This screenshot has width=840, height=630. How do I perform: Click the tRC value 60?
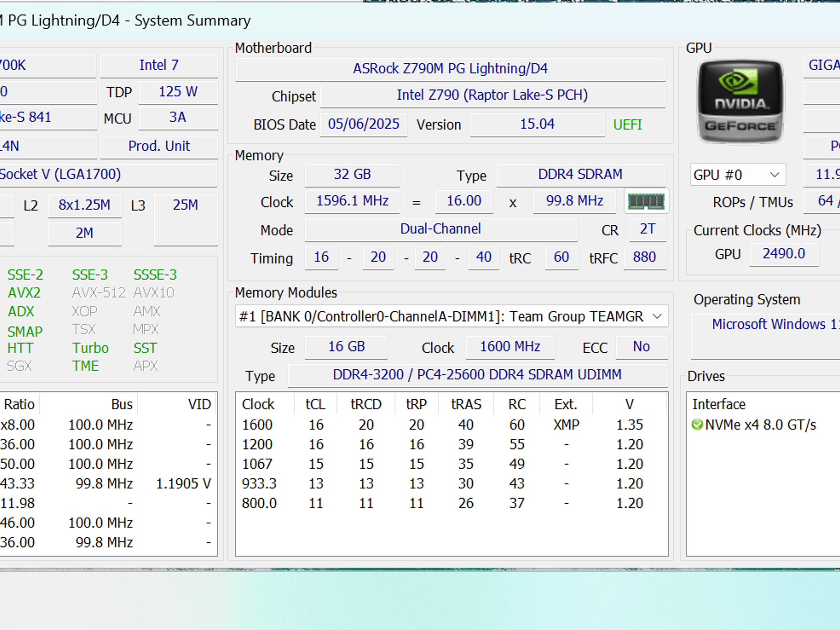562,258
